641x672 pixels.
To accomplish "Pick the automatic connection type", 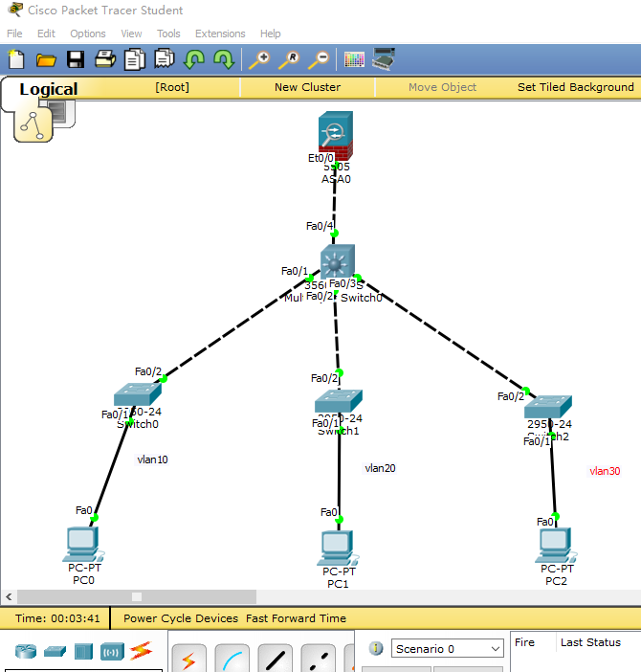I will coord(188,659).
